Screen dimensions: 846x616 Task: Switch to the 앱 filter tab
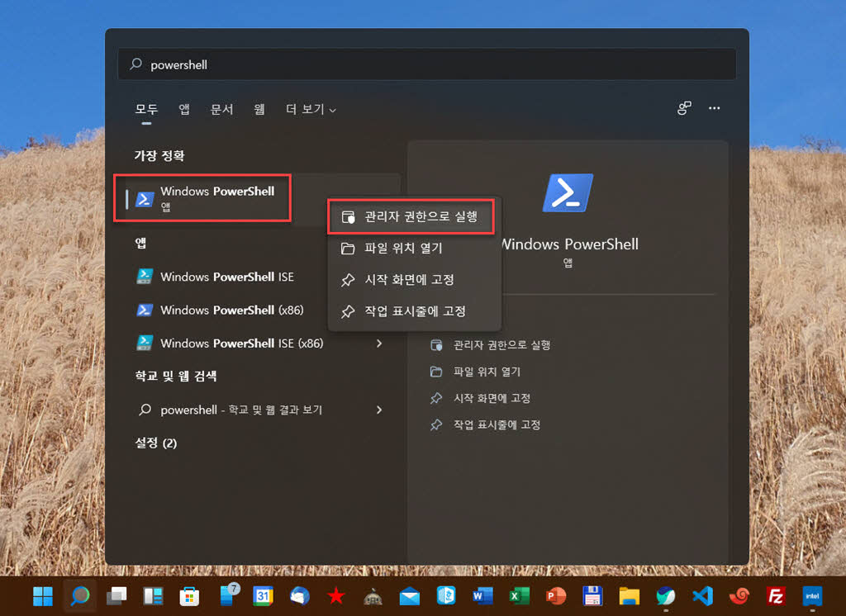click(x=184, y=110)
